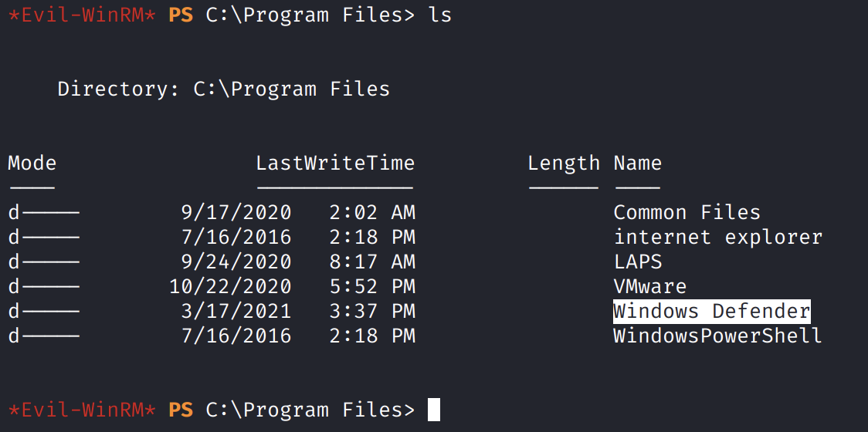Image resolution: width=868 pixels, height=432 pixels.
Task: Click the mode flags of the WindowsPowerShell row
Action: [x=43, y=336]
